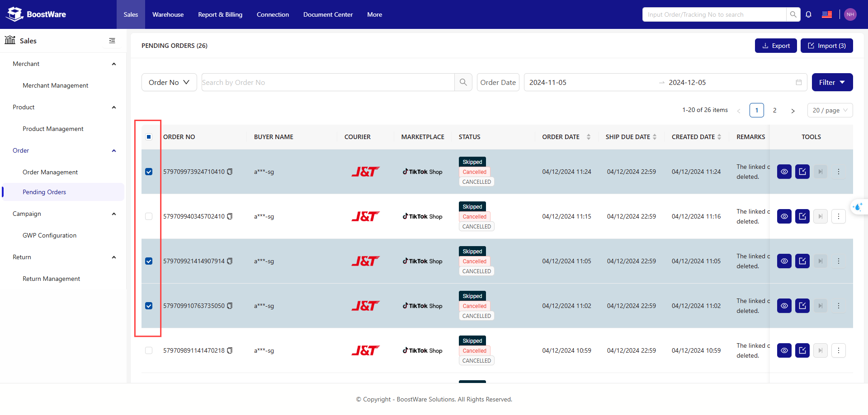Viewport: 868px width, 415px height.
Task: Sort by Created Date column arrows
Action: [x=719, y=137]
